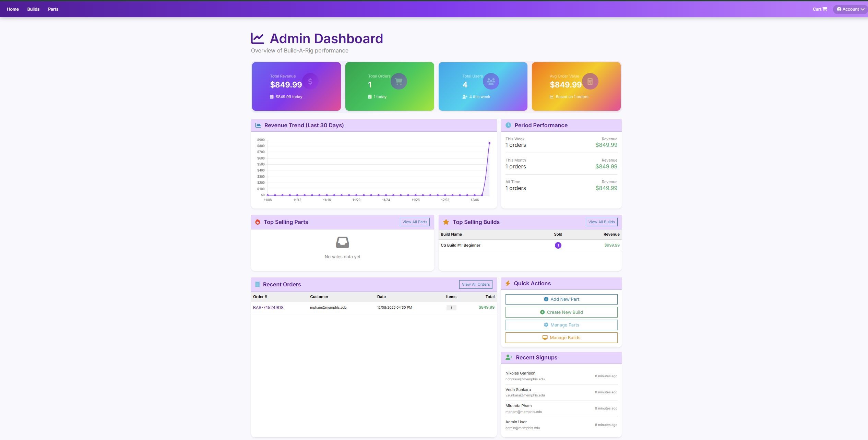Click the empty inbox icon in Top Selling Parts

pyautogui.click(x=342, y=242)
